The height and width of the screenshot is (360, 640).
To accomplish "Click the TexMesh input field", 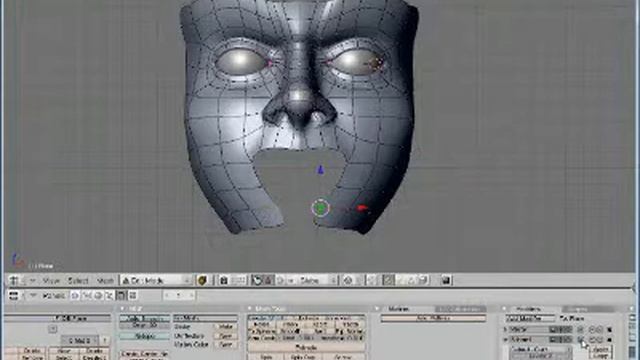I will pos(205,318).
